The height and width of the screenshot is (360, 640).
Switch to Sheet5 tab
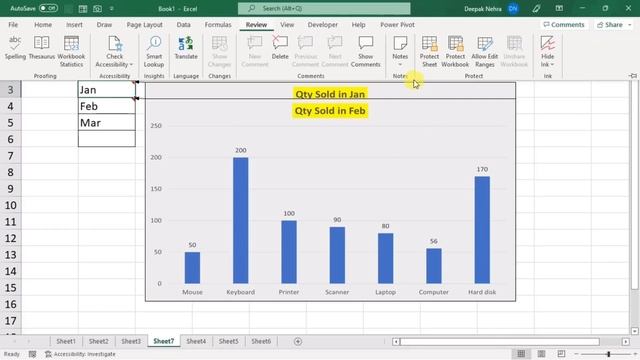click(x=229, y=341)
